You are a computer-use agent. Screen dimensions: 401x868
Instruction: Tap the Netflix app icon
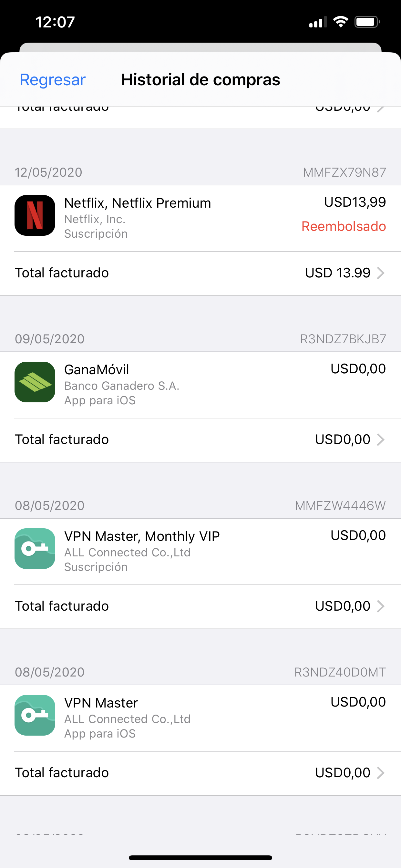[x=35, y=215]
